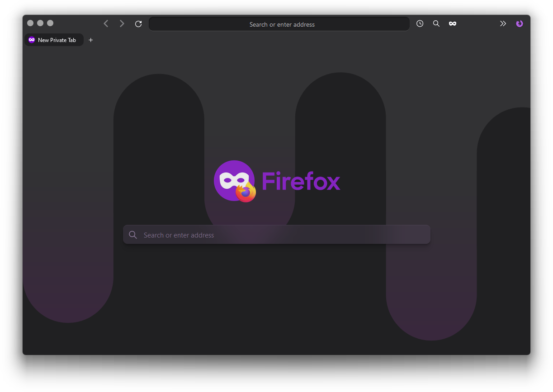553x392 pixels.
Task: Click the large Firefox private browsing logo
Action: point(235,181)
